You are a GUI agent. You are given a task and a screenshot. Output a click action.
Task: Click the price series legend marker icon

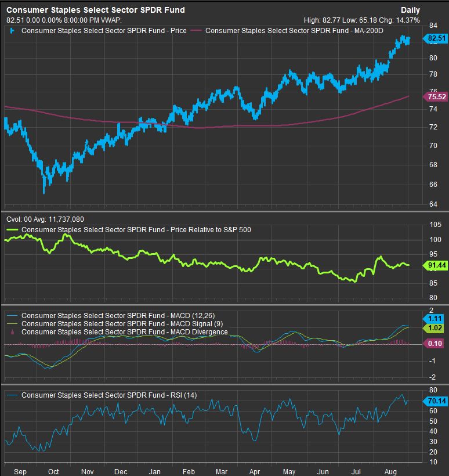click(12, 31)
